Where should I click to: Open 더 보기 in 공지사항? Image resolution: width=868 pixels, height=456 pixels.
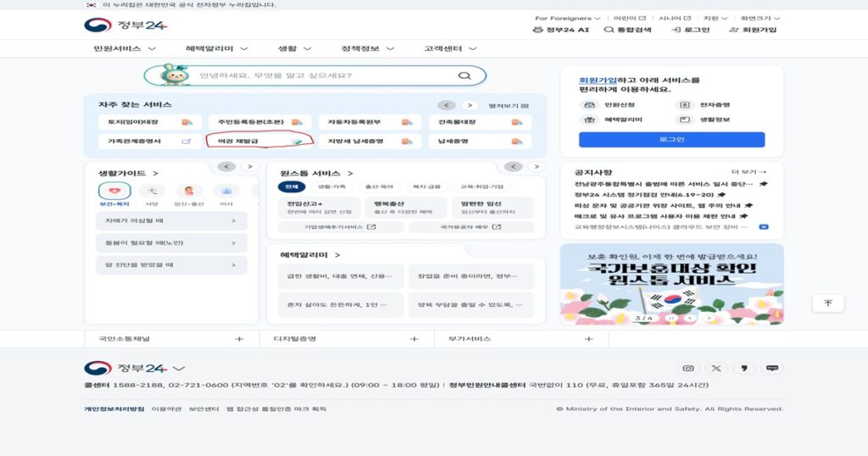(x=748, y=172)
